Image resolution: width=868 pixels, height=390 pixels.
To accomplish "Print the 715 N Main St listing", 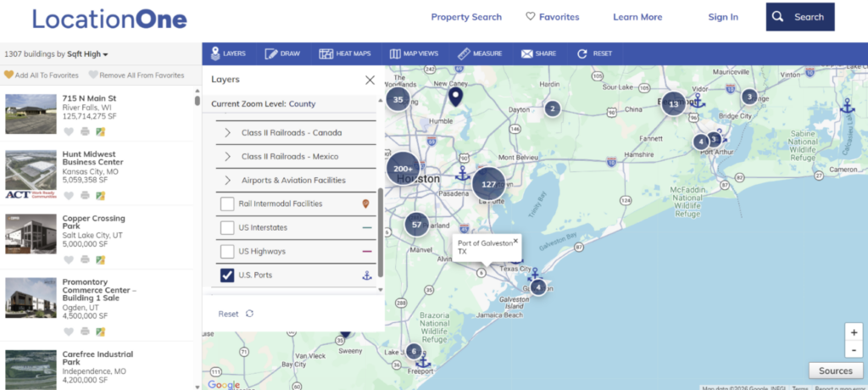I will click(85, 131).
